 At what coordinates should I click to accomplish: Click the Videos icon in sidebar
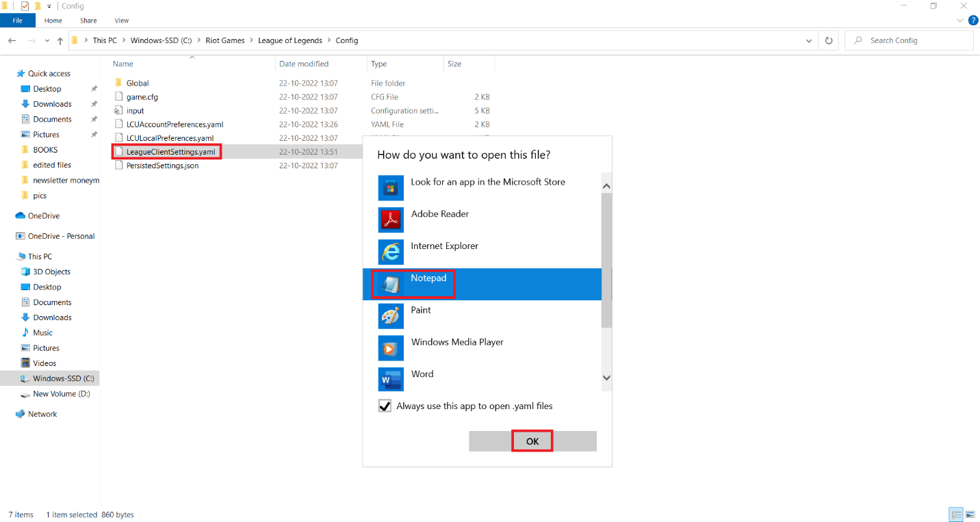(26, 363)
